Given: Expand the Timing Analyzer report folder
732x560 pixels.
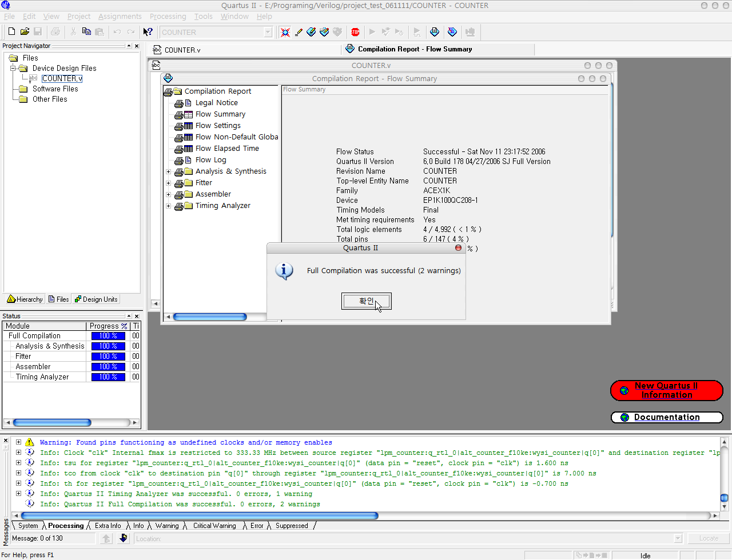Looking at the screenshot, I should pos(169,206).
